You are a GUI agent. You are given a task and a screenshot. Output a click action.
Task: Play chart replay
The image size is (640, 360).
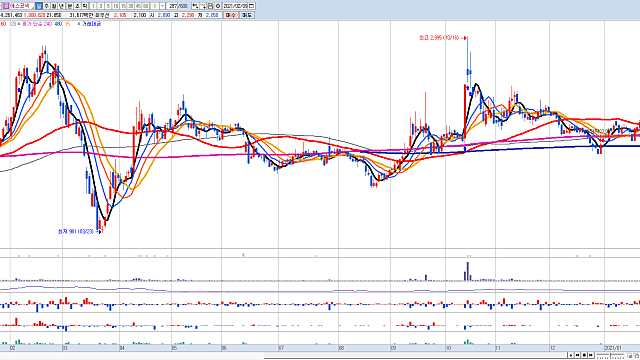[571, 356]
